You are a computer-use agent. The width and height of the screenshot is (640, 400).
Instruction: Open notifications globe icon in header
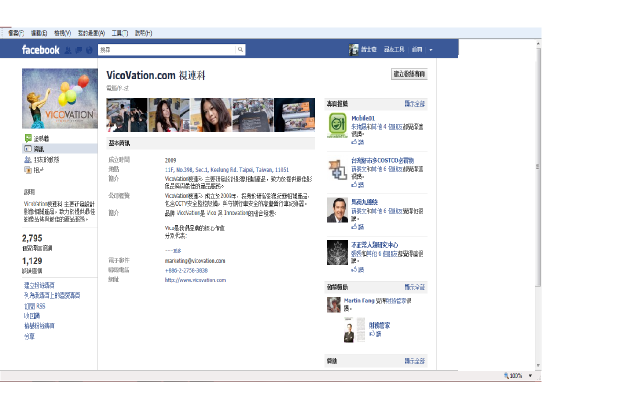coord(89,50)
